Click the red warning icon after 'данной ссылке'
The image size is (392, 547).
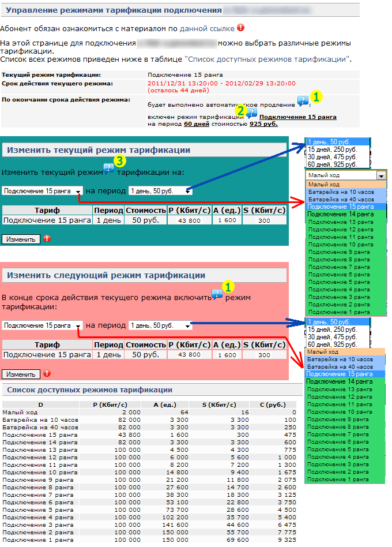[x=240, y=28]
